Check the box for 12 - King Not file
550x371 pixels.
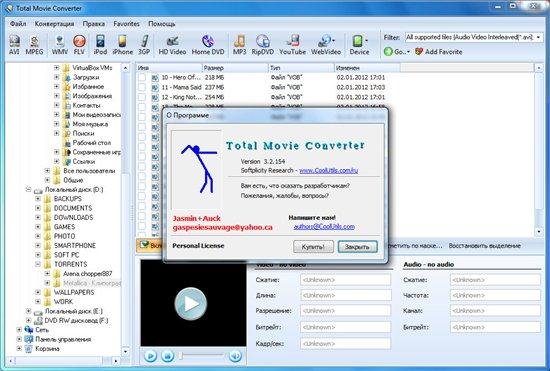(142, 97)
